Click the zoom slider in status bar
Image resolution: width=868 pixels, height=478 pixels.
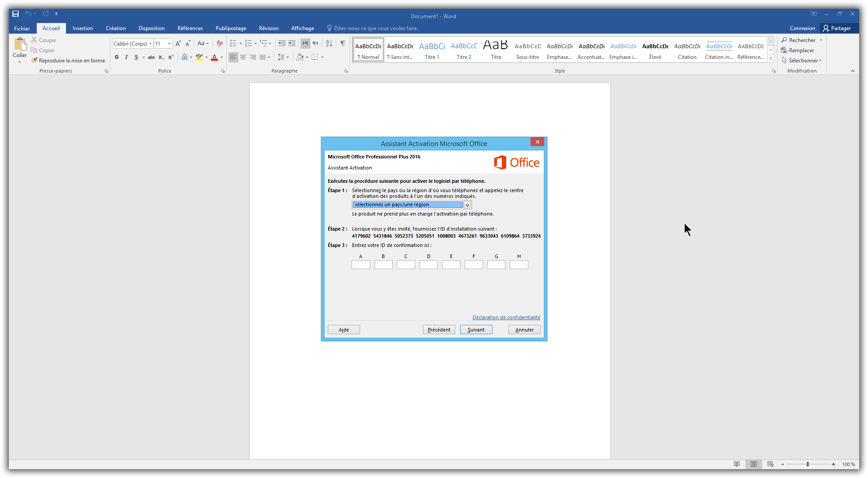(x=807, y=464)
